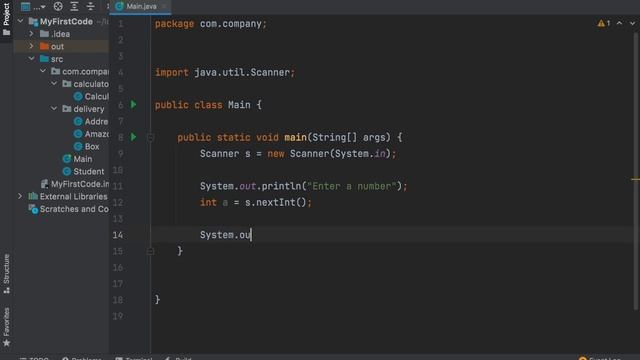
Task: Click the editor vertical scrollbar
Action: tap(636, 171)
